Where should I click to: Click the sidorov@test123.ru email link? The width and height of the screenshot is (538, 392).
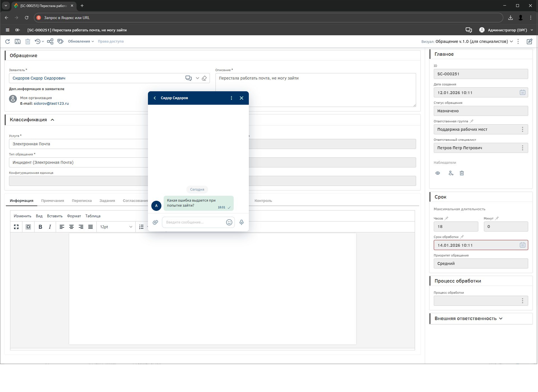pyautogui.click(x=51, y=104)
